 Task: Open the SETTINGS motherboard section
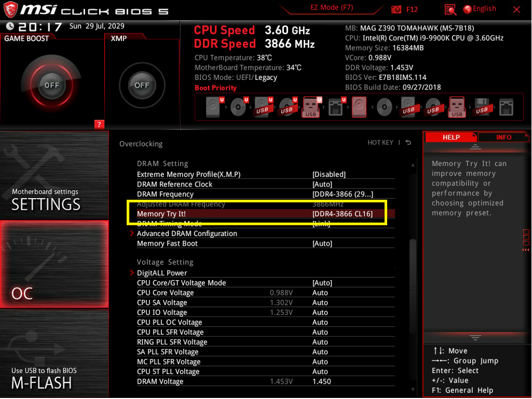tap(54, 175)
